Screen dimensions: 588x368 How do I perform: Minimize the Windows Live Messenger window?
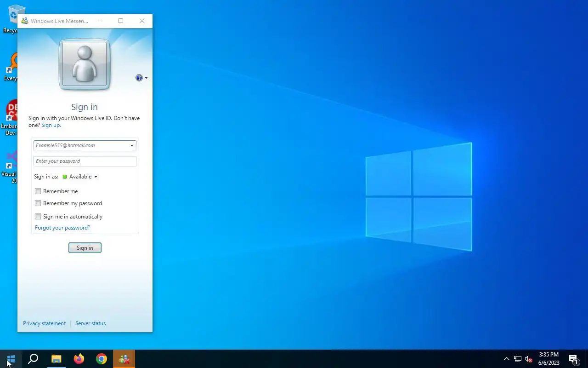tap(100, 21)
